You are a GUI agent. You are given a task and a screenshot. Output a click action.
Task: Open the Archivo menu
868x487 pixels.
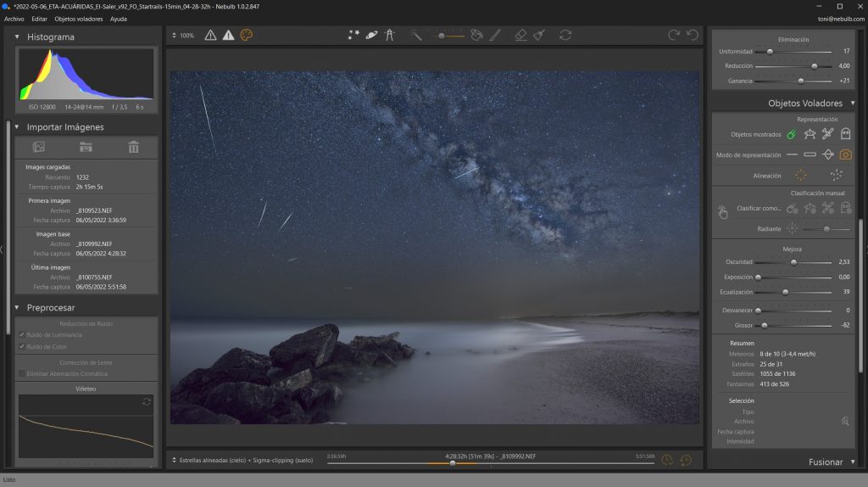tap(14, 18)
